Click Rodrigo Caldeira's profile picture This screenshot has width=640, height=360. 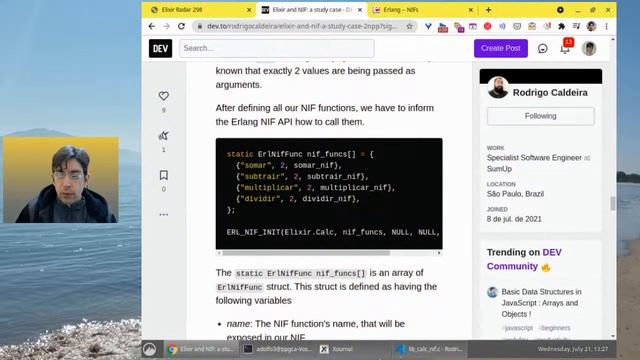click(x=498, y=87)
